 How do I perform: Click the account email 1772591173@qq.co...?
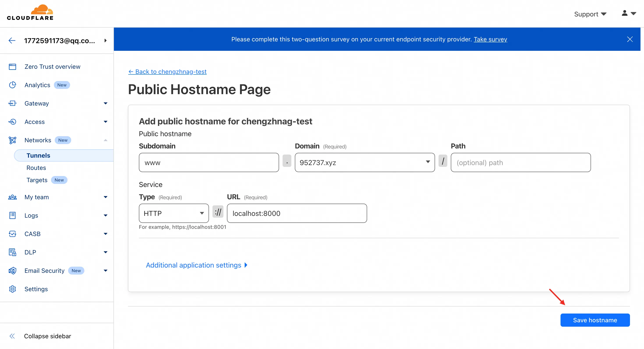pos(60,41)
